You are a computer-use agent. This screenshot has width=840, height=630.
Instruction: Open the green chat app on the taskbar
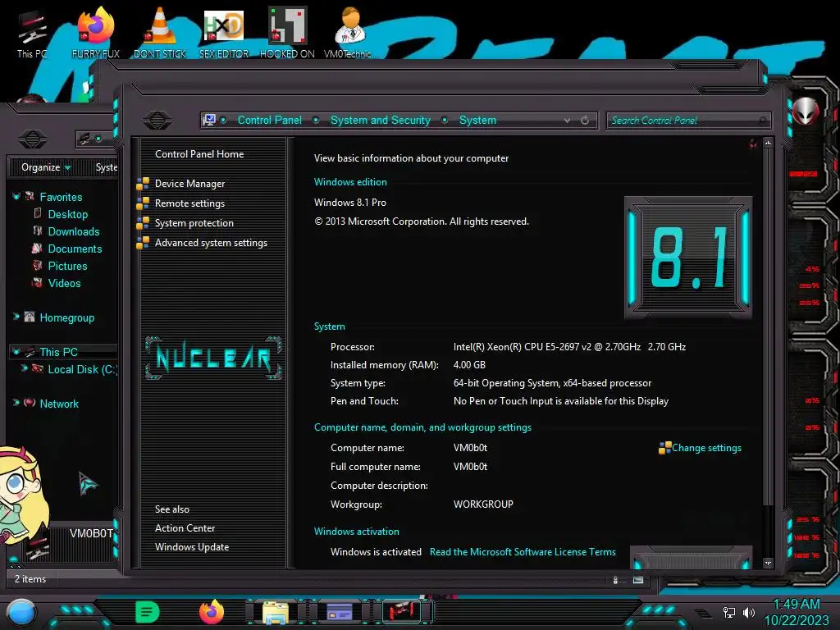coord(148,612)
